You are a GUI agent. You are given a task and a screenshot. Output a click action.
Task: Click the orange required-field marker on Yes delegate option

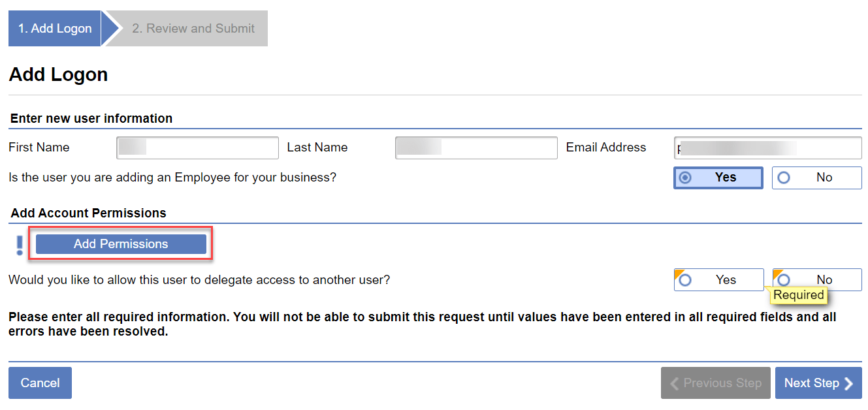pyautogui.click(x=679, y=272)
